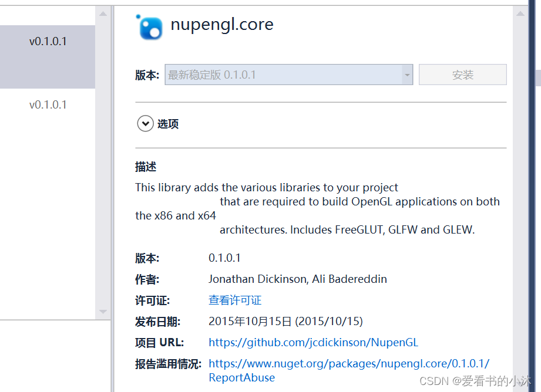Click the nupengl.core package icon
Image resolution: width=541 pixels, height=392 pixels.
149,27
